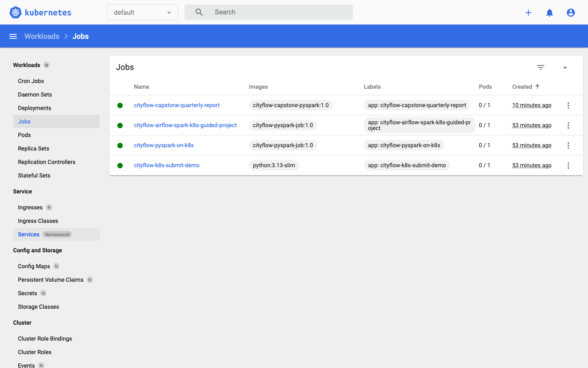
Task: Click label chip app: cityflow-k8s-submit-demo
Action: [407, 165]
